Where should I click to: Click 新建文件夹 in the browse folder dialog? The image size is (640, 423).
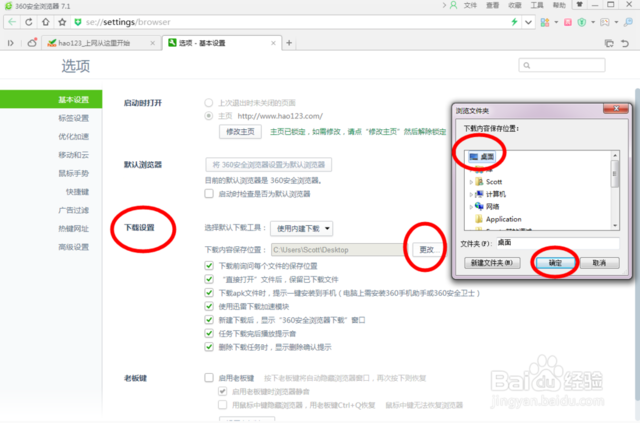pyautogui.click(x=492, y=263)
